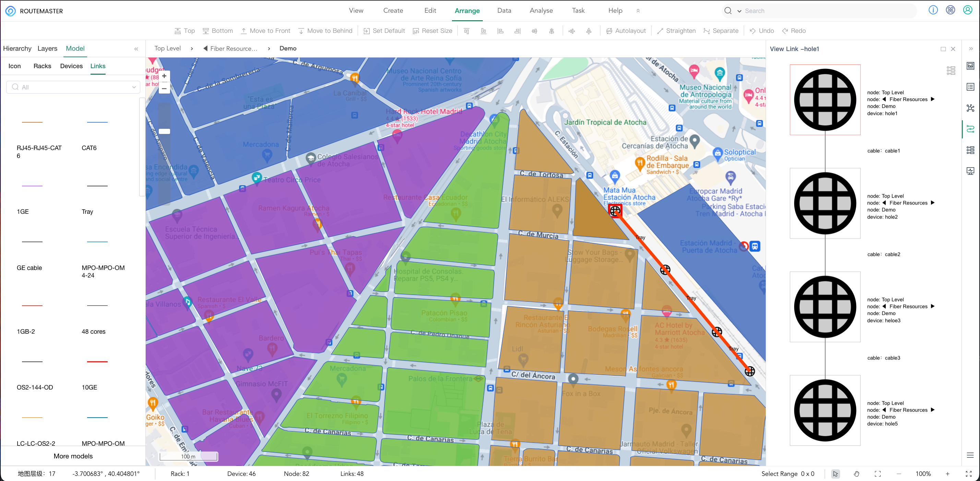Click the tree view icon in View Link panel

[951, 70]
